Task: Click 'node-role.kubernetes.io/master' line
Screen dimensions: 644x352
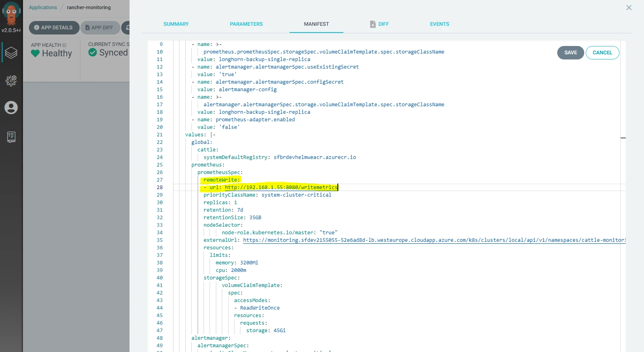Action: coord(280,233)
